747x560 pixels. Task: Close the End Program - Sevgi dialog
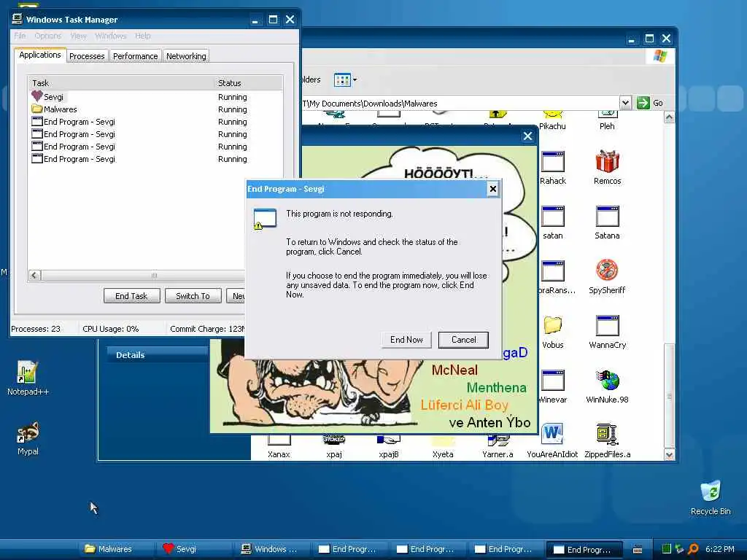click(492, 189)
